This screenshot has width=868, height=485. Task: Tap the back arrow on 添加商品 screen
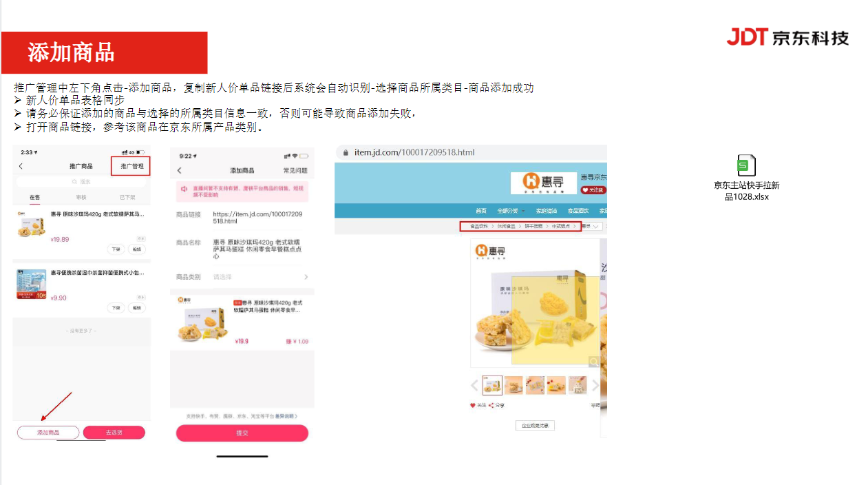(180, 170)
